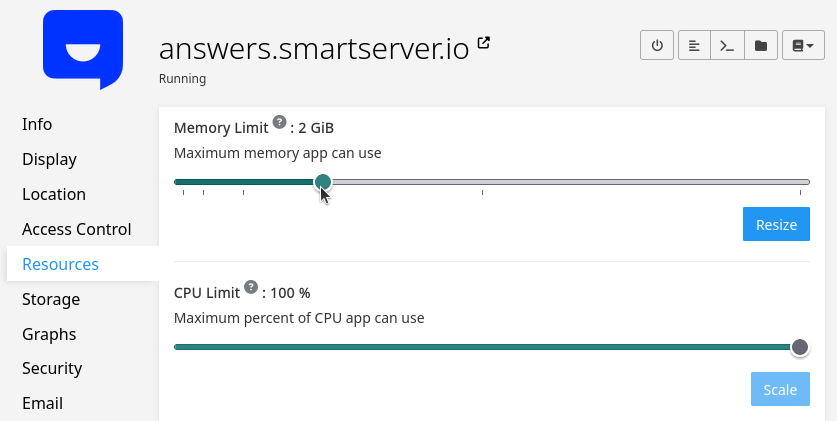Click CPU Limit help question mark

point(251,288)
